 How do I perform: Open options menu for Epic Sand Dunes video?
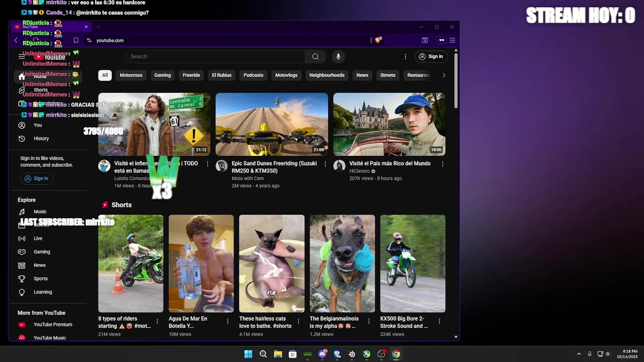tap(325, 164)
